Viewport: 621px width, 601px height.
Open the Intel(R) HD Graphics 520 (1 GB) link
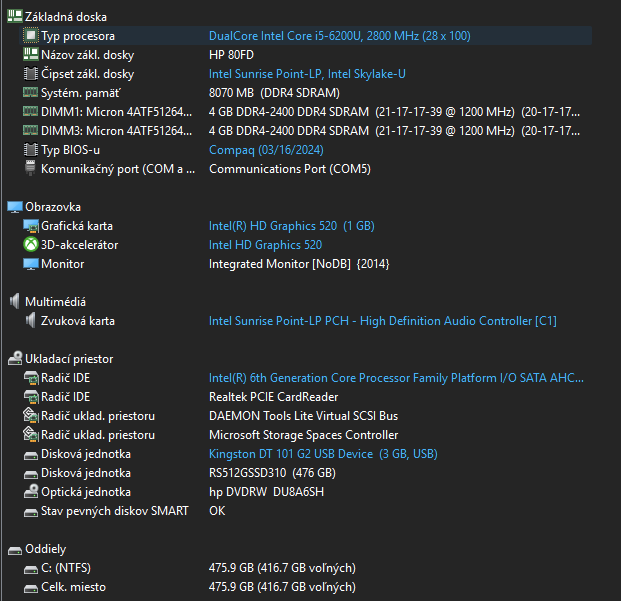pyautogui.click(x=291, y=226)
